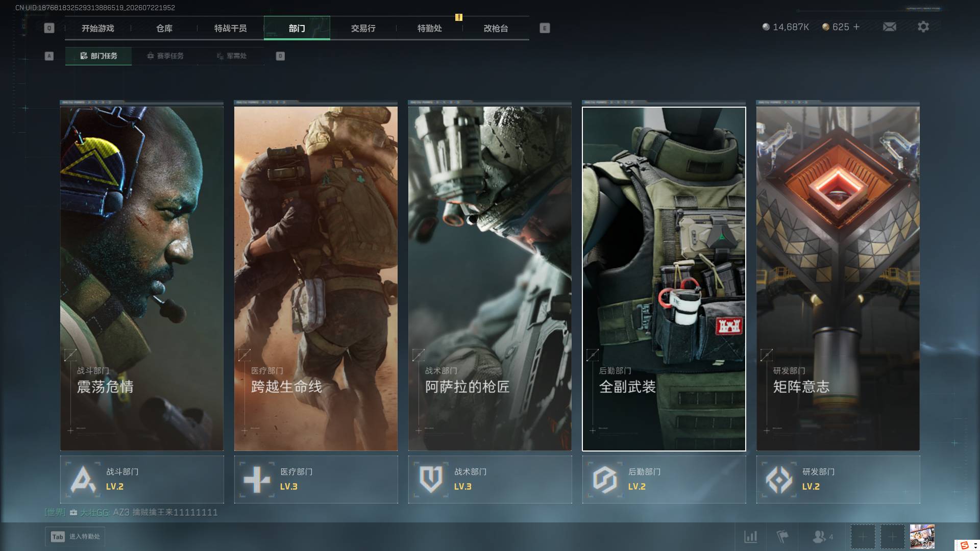The height and width of the screenshot is (551, 980).
Task: Switch to the 军需处 sub-tab
Action: [231, 56]
